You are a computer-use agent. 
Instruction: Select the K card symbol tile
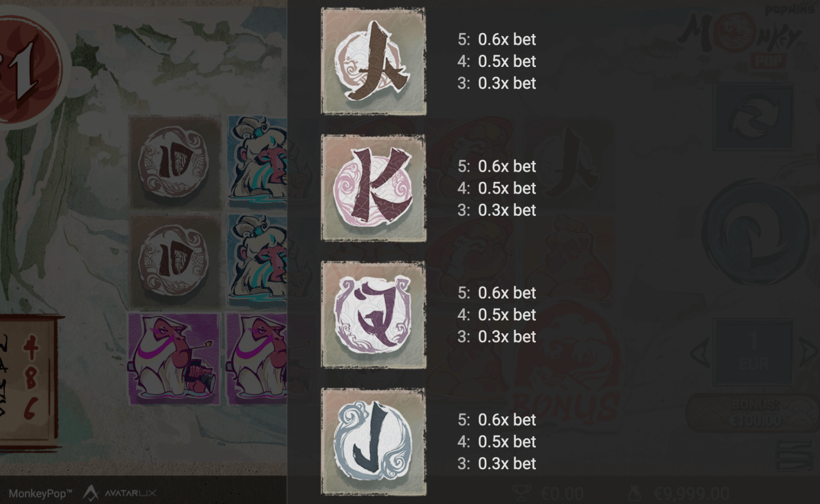(373, 188)
